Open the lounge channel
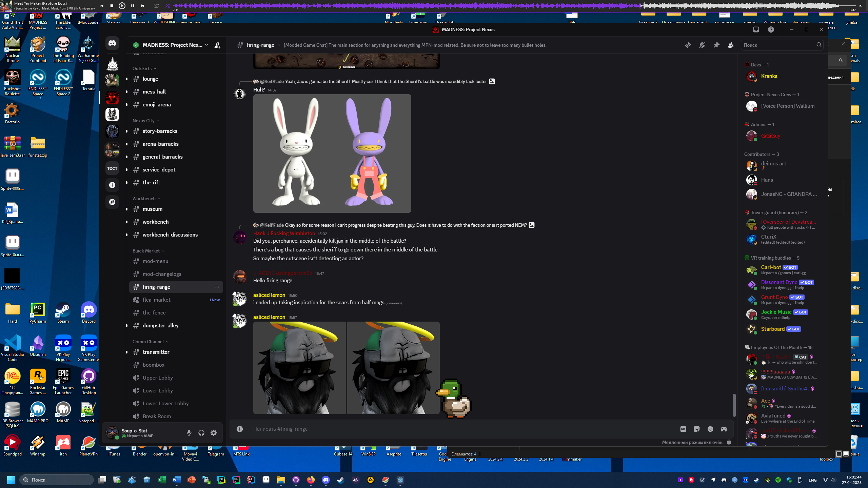 point(176,79)
